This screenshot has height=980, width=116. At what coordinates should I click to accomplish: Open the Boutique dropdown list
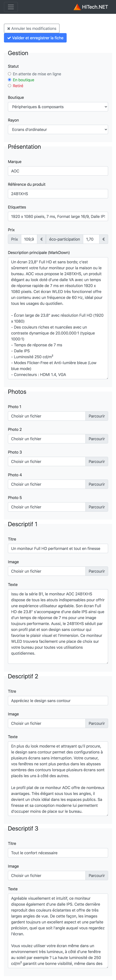[x=58, y=107]
